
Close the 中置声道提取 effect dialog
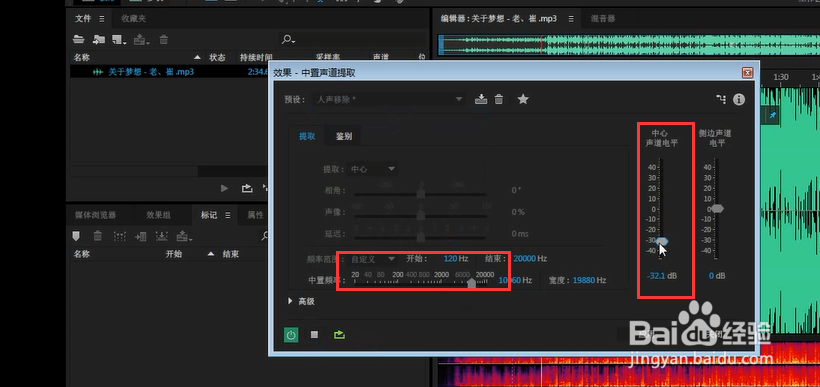[x=747, y=73]
